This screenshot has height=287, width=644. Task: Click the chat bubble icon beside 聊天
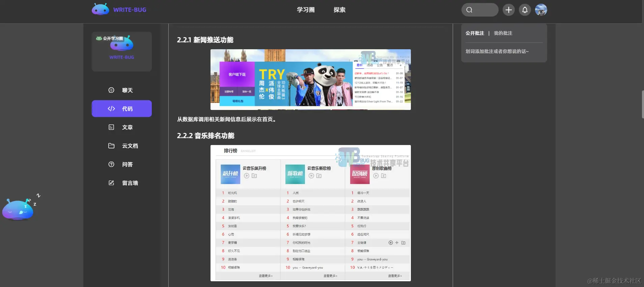coord(111,90)
